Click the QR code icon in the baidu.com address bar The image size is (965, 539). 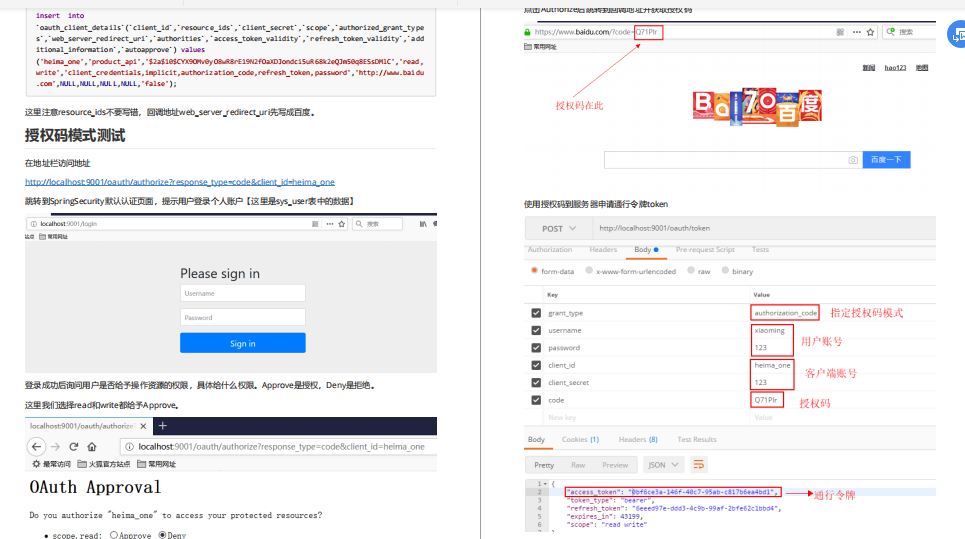point(840,32)
